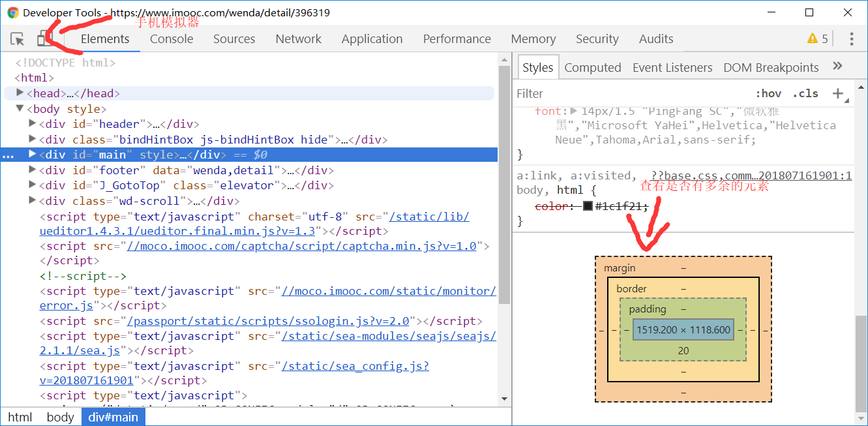The image size is (868, 426).
Task: Click the warnings count indicator
Action: pos(818,39)
